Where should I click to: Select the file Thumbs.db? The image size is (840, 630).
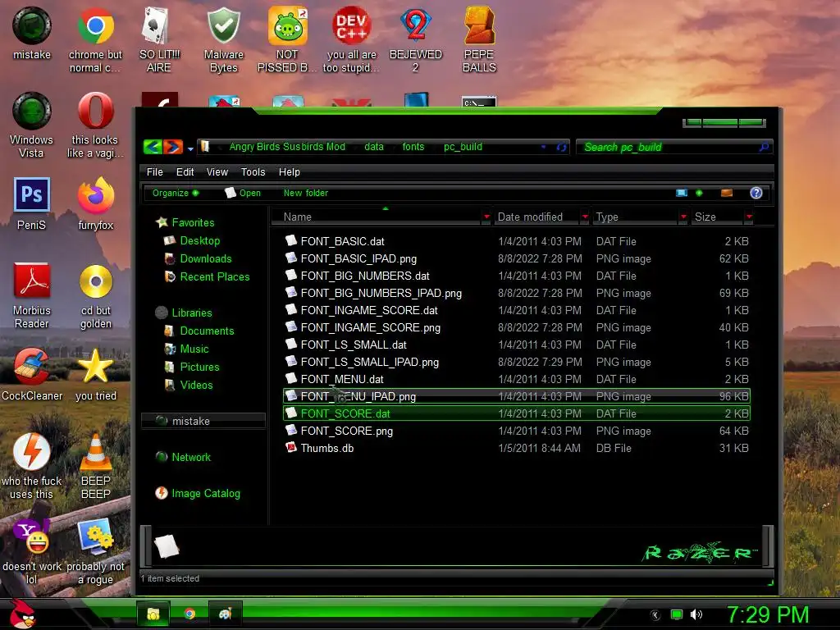pyautogui.click(x=326, y=449)
